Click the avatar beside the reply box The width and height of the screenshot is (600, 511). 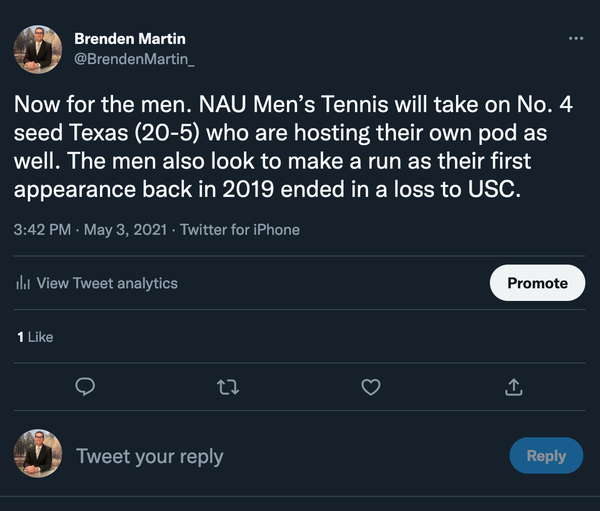click(38, 455)
